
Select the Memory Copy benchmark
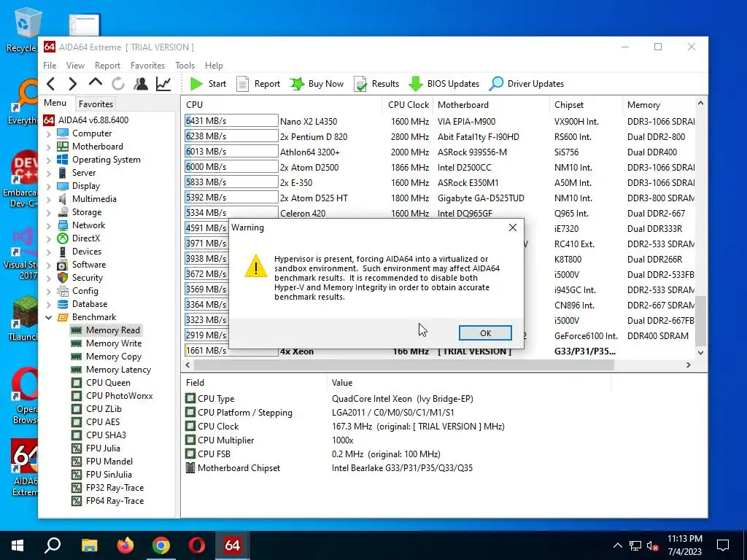click(107, 357)
